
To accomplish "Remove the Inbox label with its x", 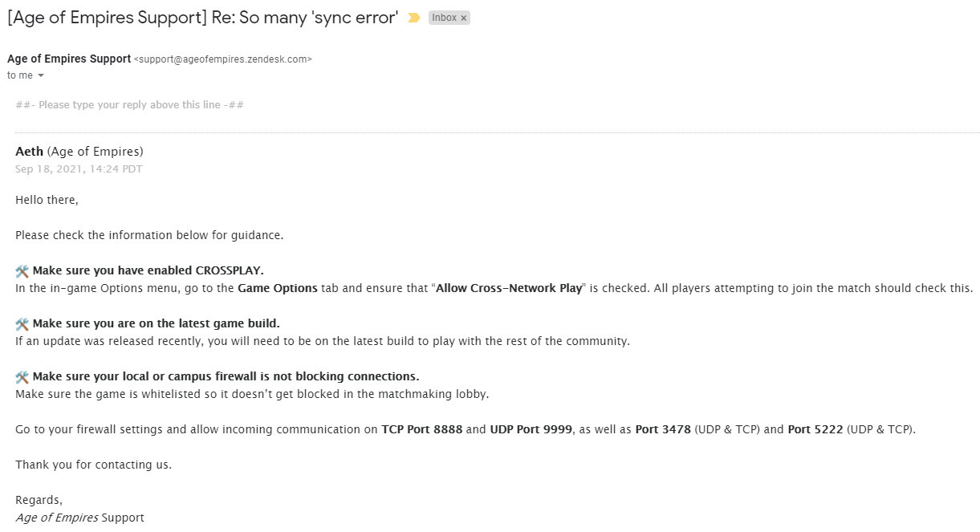I will 463,18.
